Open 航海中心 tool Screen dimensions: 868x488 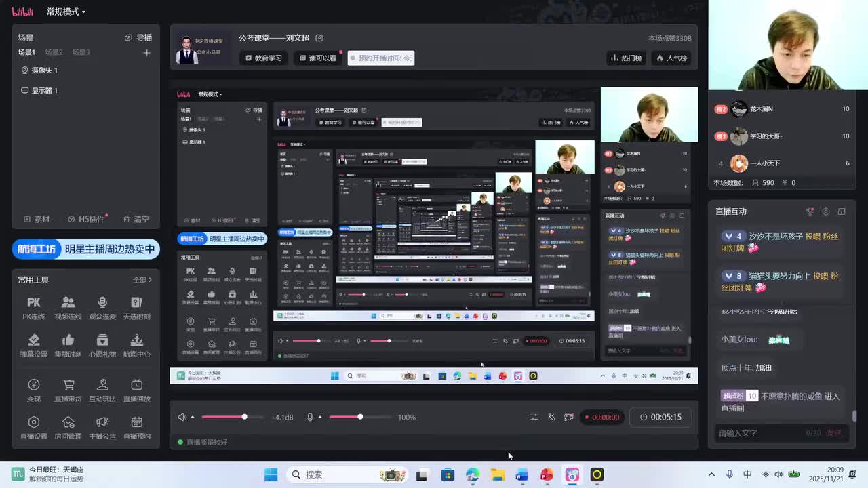pyautogui.click(x=137, y=346)
